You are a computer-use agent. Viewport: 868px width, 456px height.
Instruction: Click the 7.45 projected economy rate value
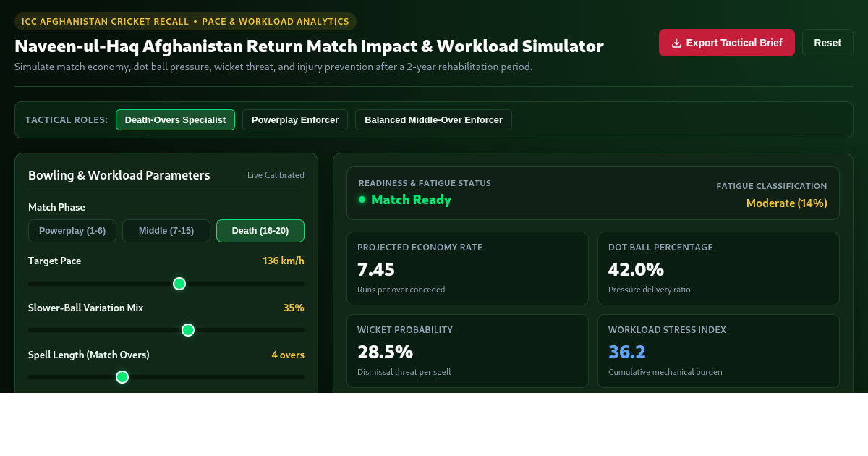[376, 269]
